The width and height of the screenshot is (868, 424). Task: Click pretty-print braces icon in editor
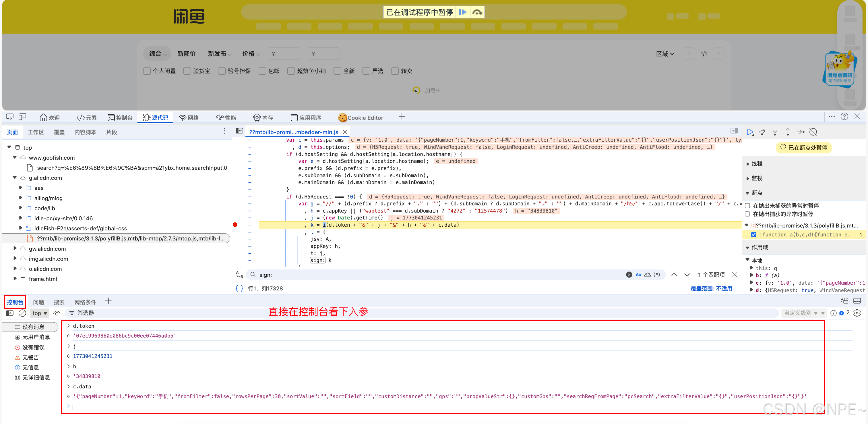239,288
